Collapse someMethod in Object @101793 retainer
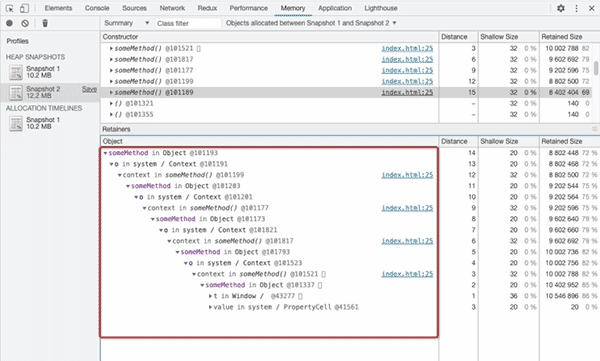The image size is (600, 361). tap(177, 252)
